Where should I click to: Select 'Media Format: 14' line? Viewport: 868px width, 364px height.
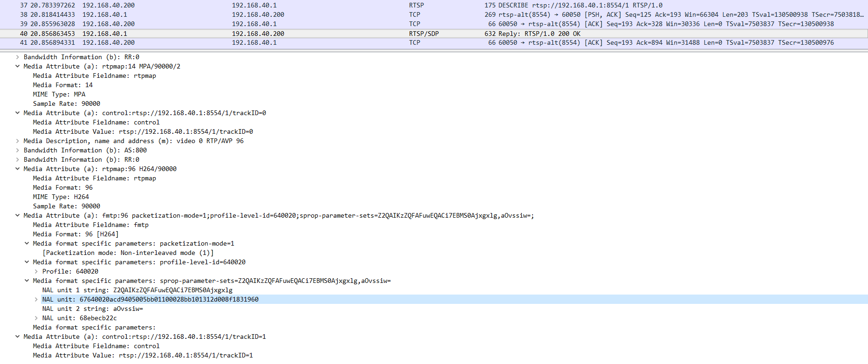tap(63, 85)
